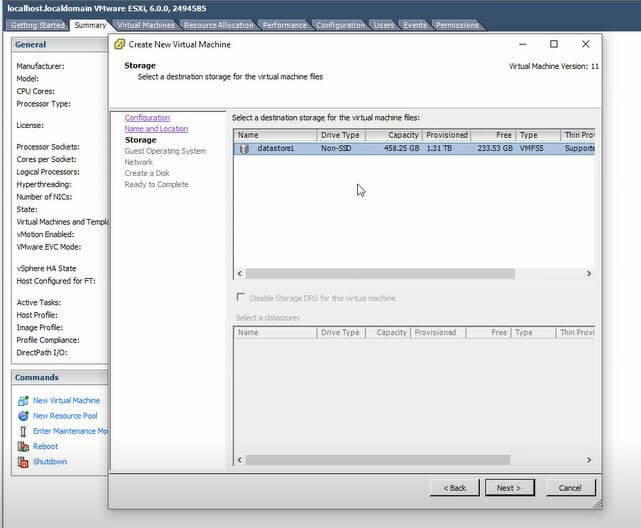
Task: Sort upper list by Free column
Action: point(493,135)
